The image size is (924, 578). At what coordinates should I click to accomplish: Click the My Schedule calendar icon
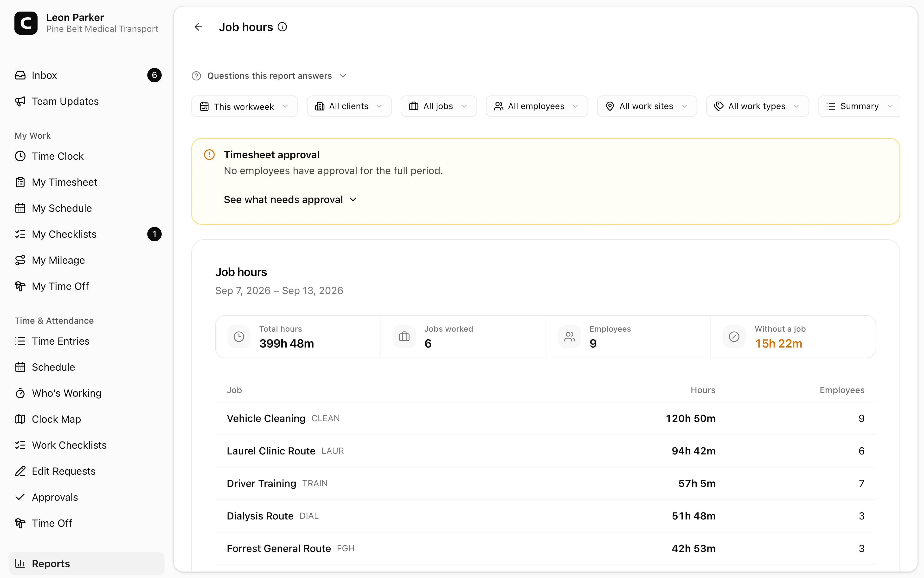coord(20,208)
